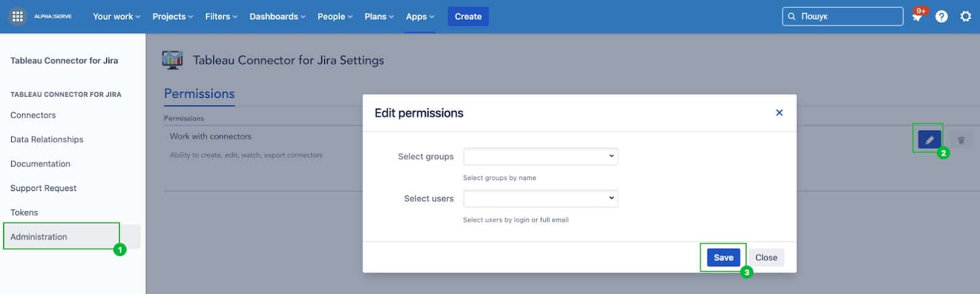Click the Select users by login hint

tap(516, 220)
